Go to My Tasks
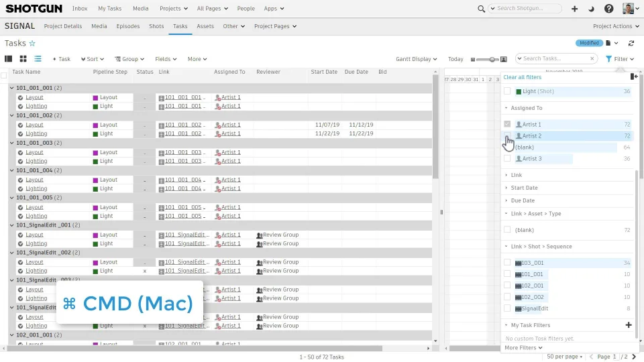The image size is (644, 362). pos(109,8)
